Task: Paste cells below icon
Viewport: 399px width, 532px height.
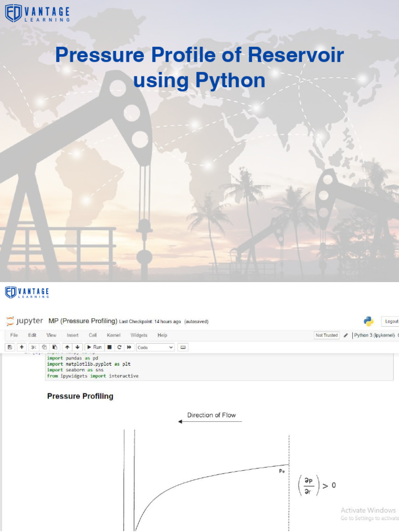Action: click(55, 347)
